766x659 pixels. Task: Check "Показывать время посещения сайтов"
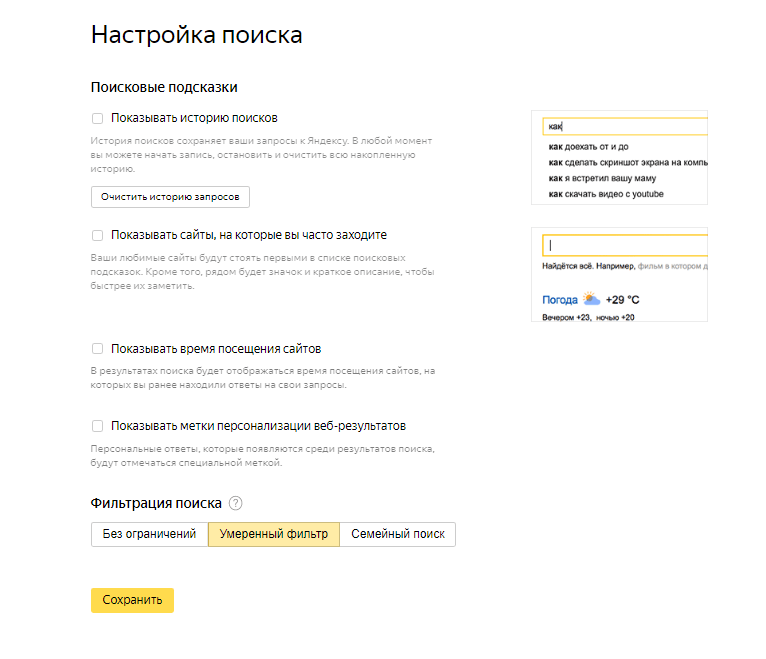click(x=98, y=349)
